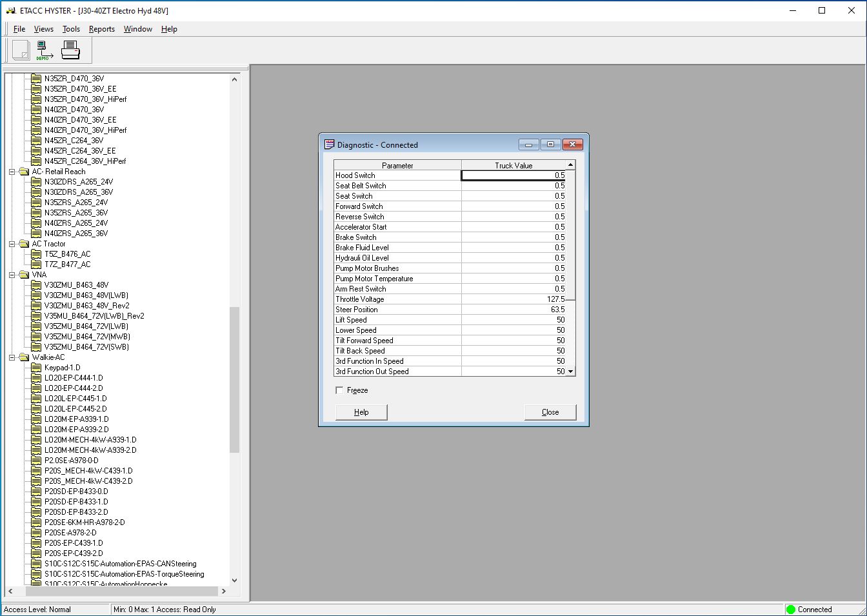867x616 pixels.
Task: Click the Diagnostic table scroll-up arrow
Action: click(570, 165)
